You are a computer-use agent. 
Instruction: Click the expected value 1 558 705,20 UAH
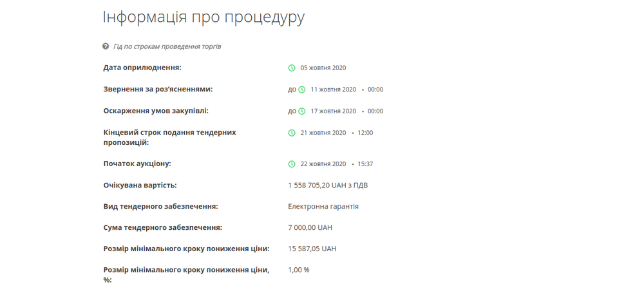click(328, 185)
